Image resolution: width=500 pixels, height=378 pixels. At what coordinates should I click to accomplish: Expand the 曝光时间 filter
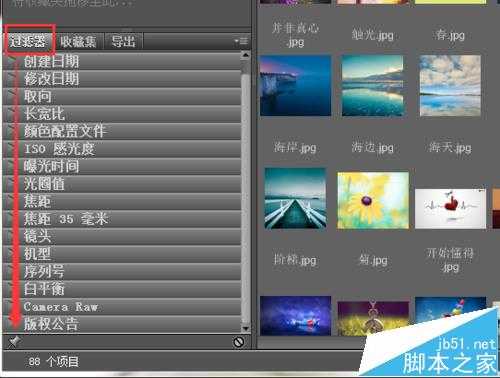tap(122, 166)
